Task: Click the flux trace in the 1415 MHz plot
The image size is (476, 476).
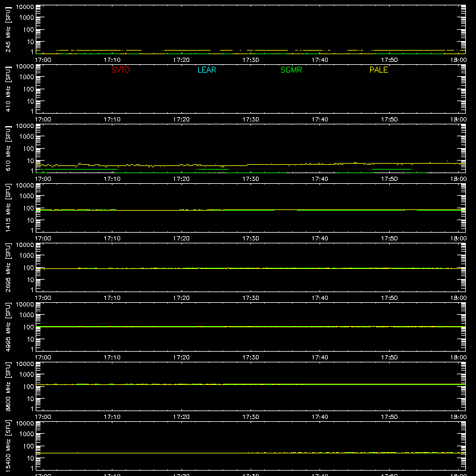Action: (250, 210)
